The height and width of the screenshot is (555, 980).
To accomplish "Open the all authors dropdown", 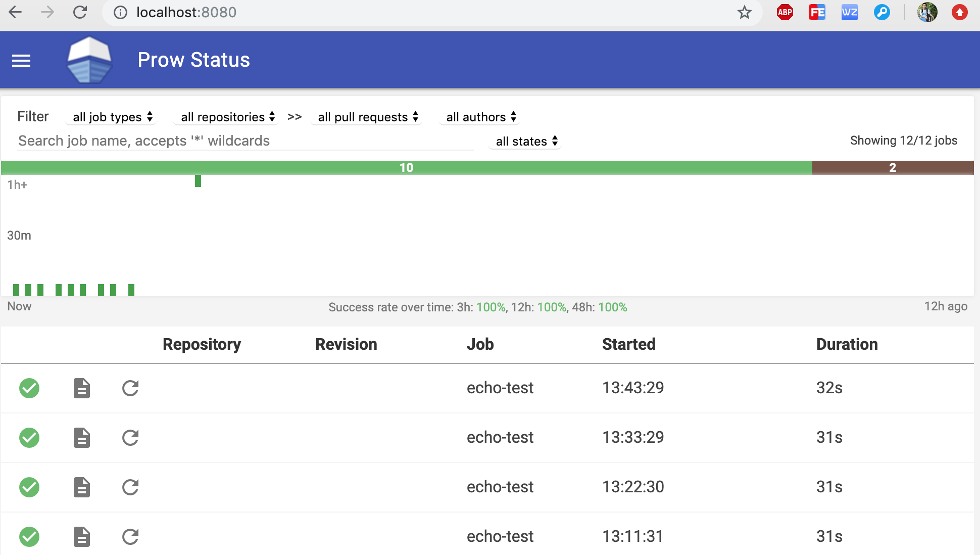I will (x=480, y=117).
